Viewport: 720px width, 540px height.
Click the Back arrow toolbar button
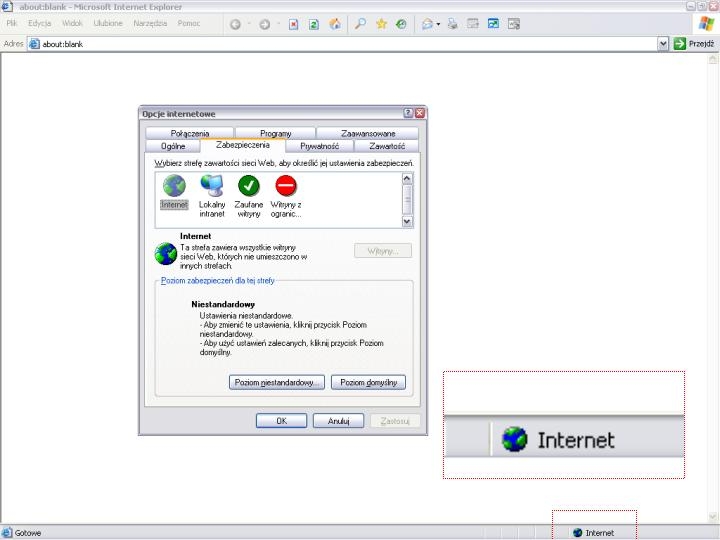click(235, 24)
